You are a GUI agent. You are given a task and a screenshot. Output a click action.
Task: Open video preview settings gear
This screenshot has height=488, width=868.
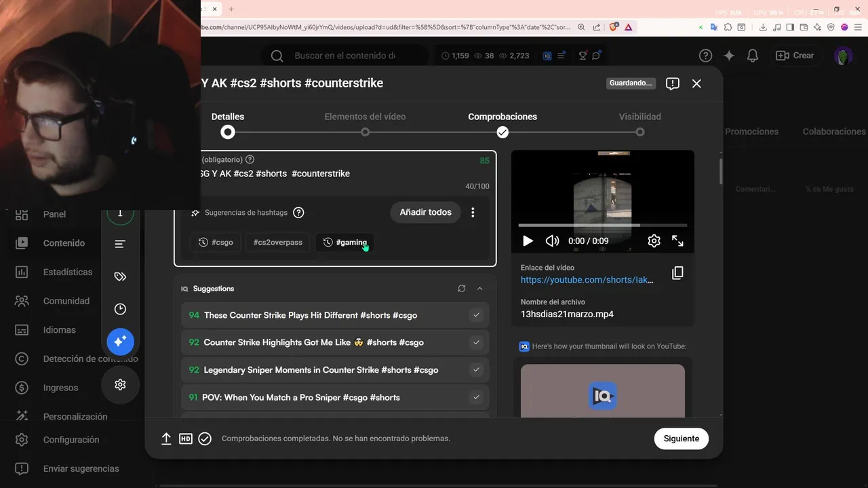point(654,241)
